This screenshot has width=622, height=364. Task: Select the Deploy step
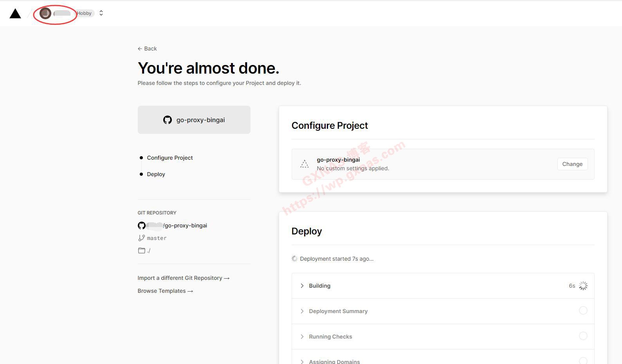(156, 174)
